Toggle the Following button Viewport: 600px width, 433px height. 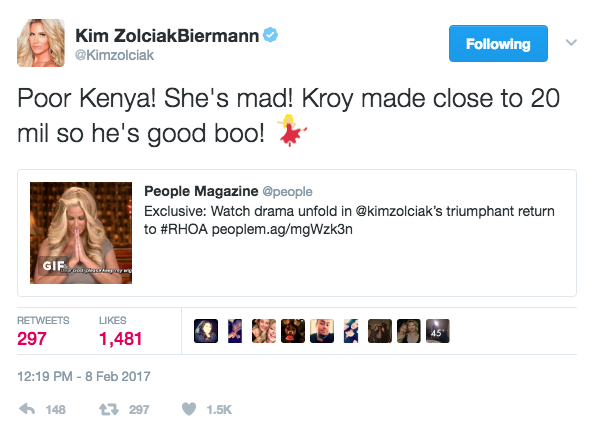(x=498, y=44)
